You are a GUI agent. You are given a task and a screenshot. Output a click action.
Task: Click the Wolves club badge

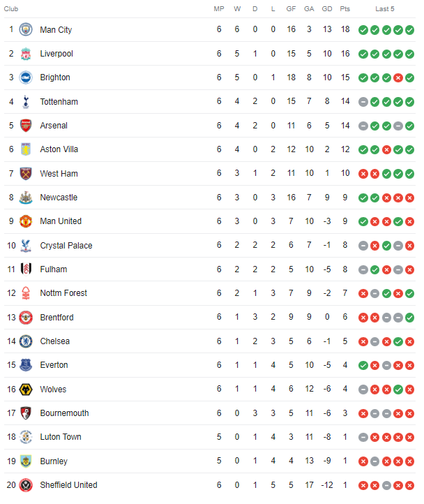(26, 390)
